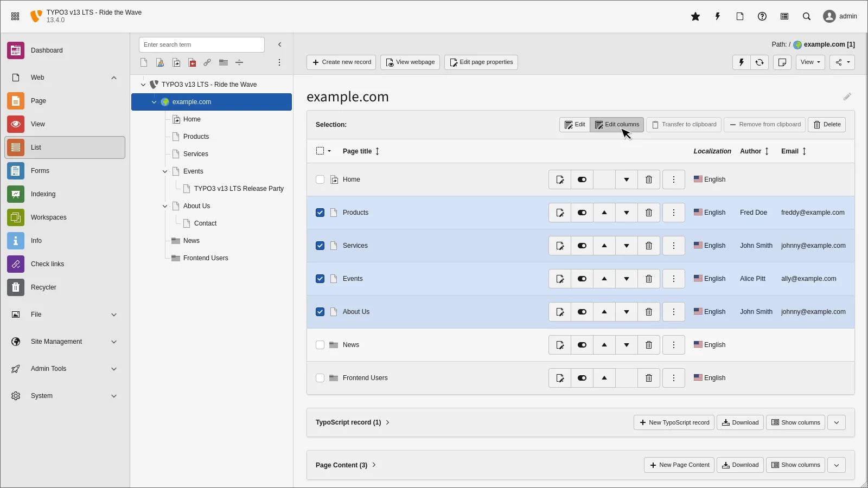Open the View dropdown
This screenshot has width=868, height=488.
coord(810,62)
